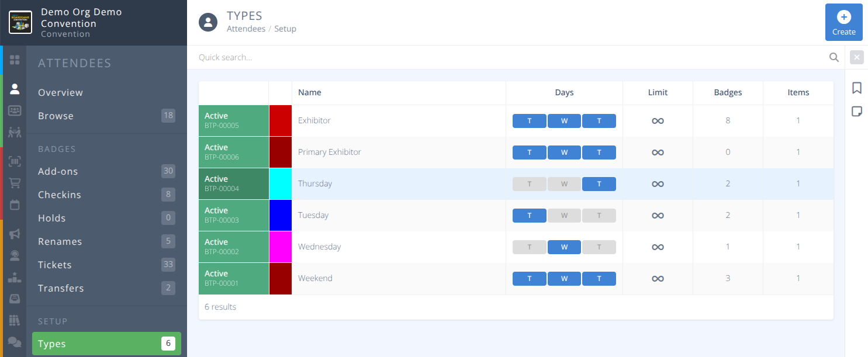This screenshot has height=357, width=868.
Task: Open the Browse menu item under Attendees
Action: (x=56, y=115)
